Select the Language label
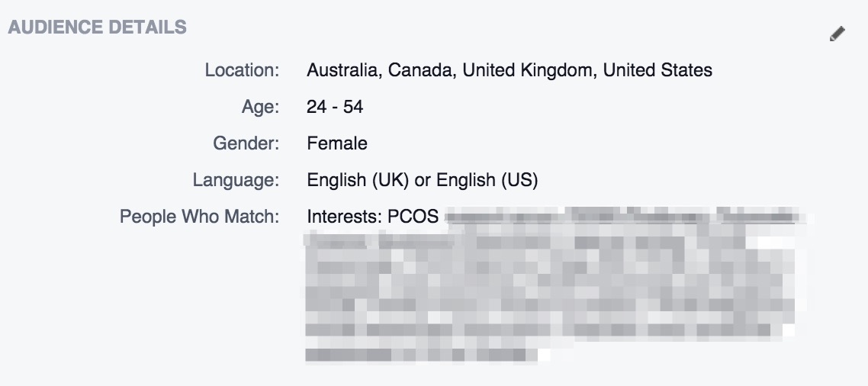 pos(236,180)
